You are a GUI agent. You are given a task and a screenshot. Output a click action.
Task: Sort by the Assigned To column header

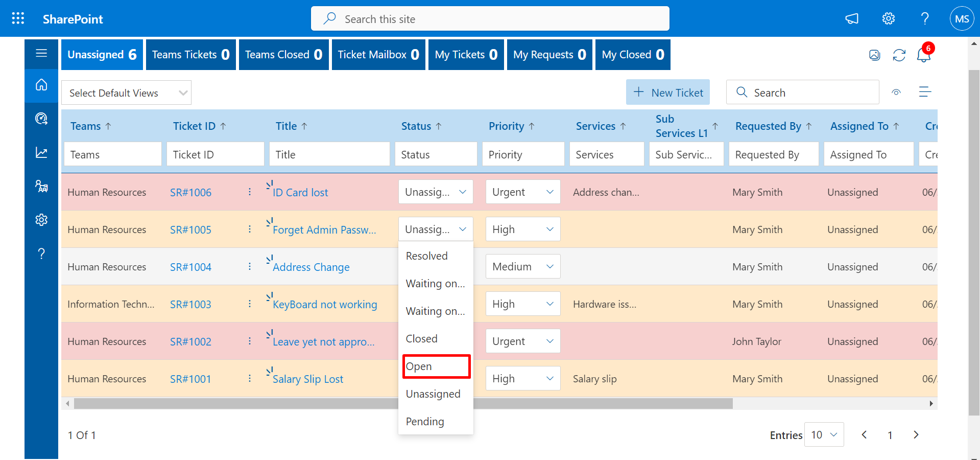click(x=865, y=126)
